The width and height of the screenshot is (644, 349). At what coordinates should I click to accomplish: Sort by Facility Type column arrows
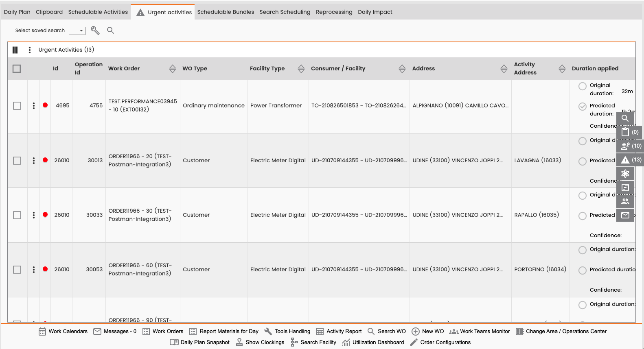[x=301, y=69]
